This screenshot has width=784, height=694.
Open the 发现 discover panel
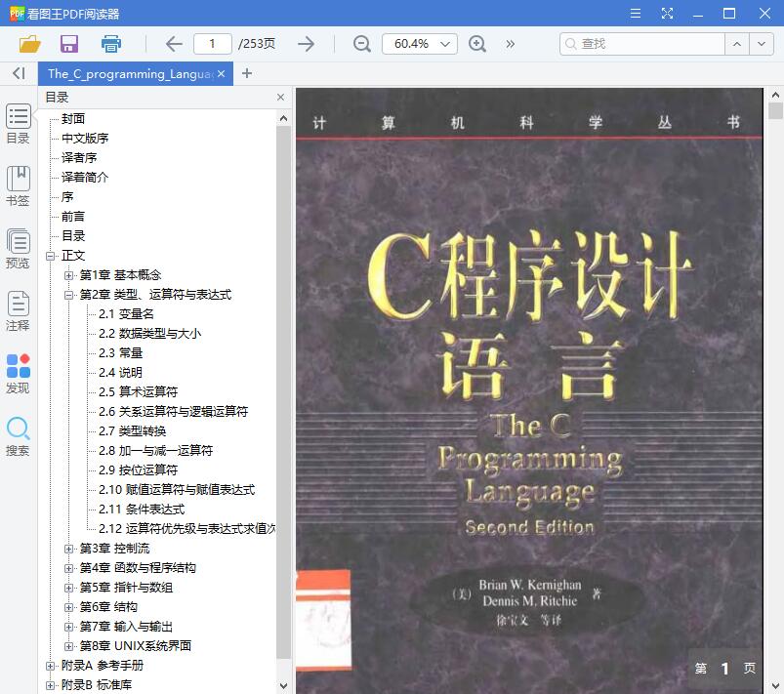19,374
